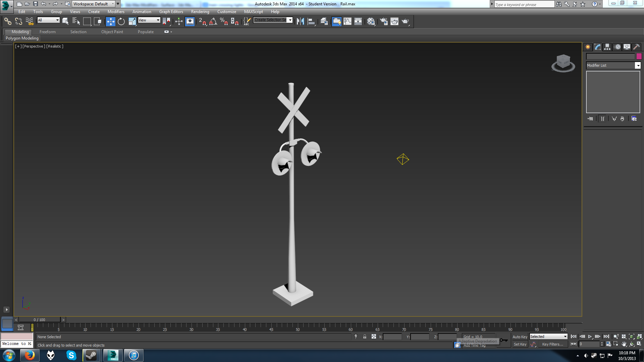Open the key filter Selected dropdown

(x=548, y=337)
